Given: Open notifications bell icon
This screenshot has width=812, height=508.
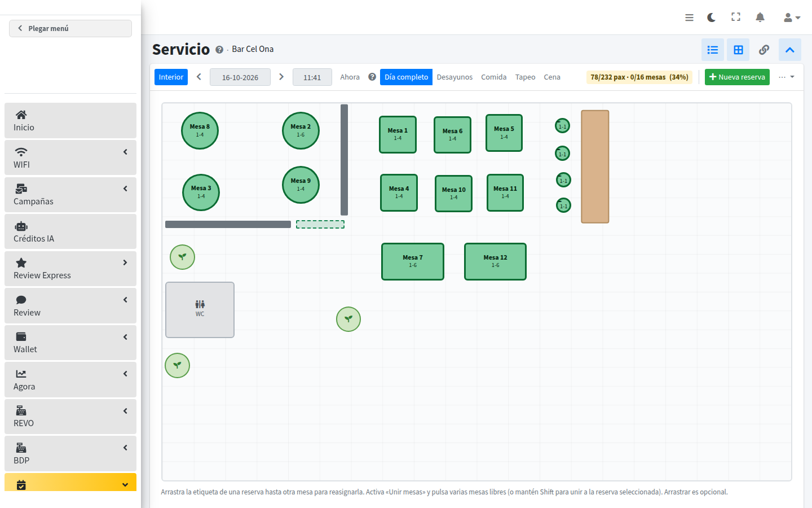Looking at the screenshot, I should coord(760,17).
